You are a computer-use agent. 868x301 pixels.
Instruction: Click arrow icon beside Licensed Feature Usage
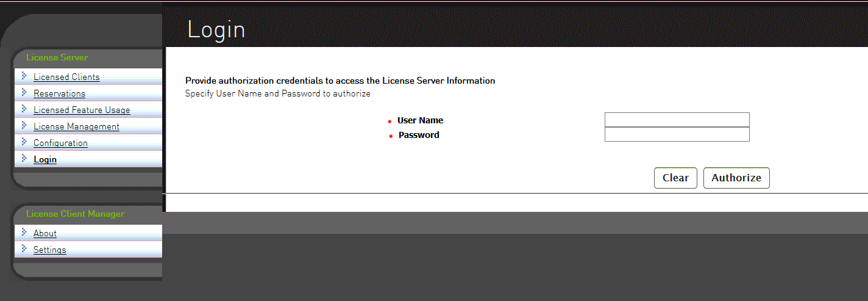click(x=24, y=109)
